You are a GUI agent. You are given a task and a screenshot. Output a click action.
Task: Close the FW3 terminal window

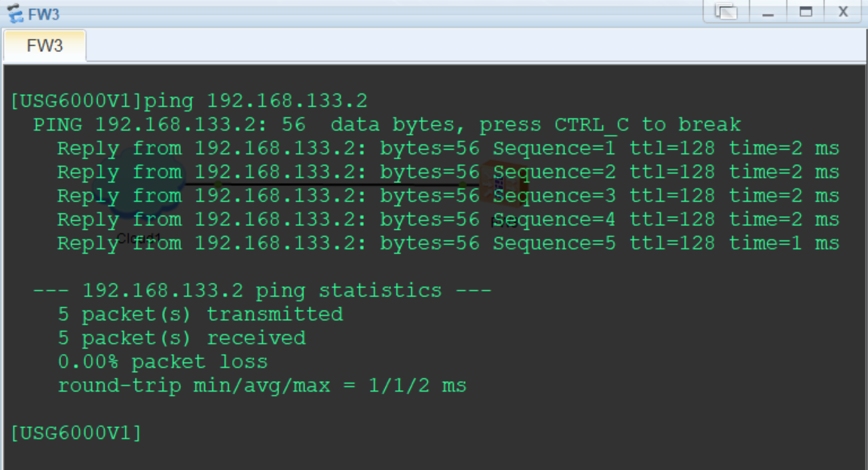point(843,12)
